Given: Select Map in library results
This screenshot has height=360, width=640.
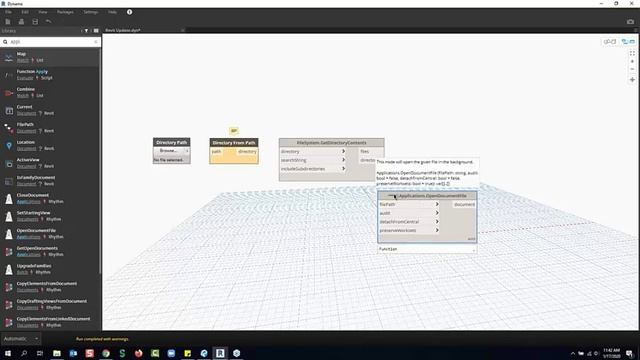Looking at the screenshot, I should coord(50,57).
